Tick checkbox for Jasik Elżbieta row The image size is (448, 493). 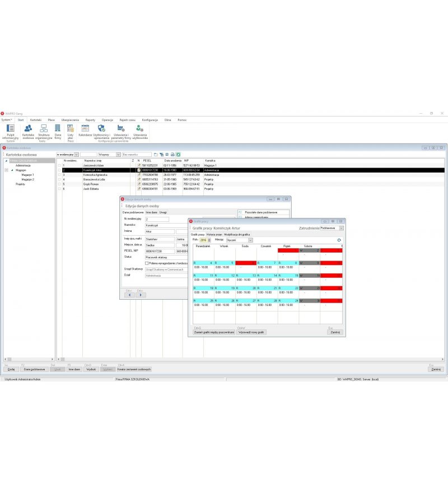click(59, 189)
